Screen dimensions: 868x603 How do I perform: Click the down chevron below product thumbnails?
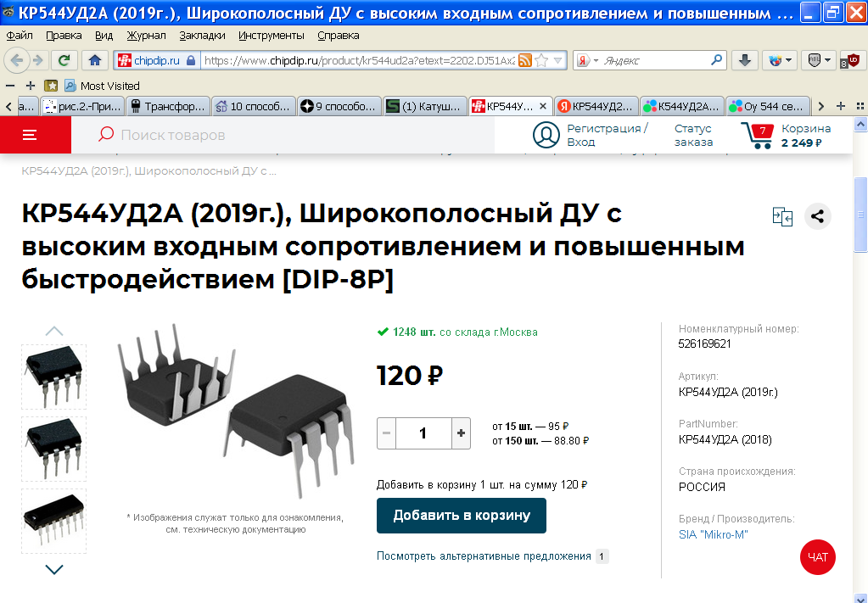click(x=53, y=572)
